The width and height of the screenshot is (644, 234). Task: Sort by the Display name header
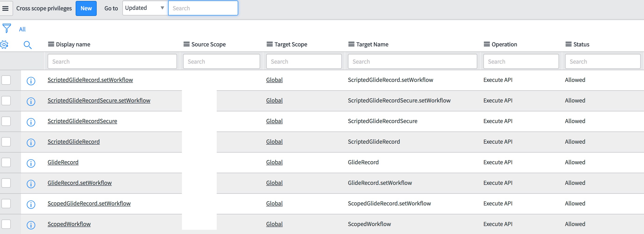pos(73,45)
